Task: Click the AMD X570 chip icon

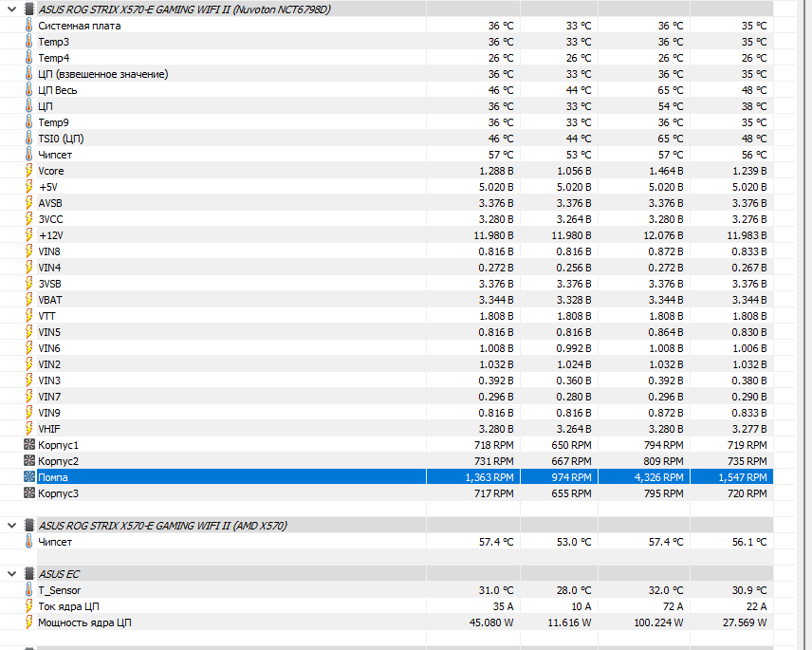Action: coord(29,526)
